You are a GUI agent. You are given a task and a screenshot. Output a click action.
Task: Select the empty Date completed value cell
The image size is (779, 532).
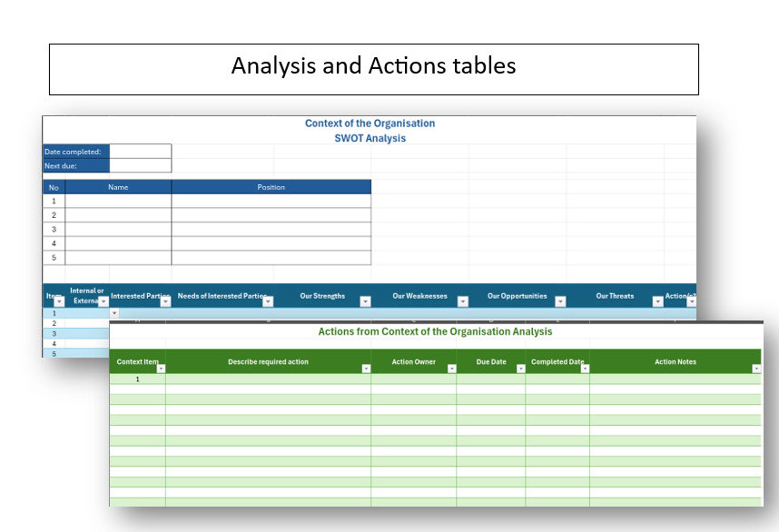(140, 152)
